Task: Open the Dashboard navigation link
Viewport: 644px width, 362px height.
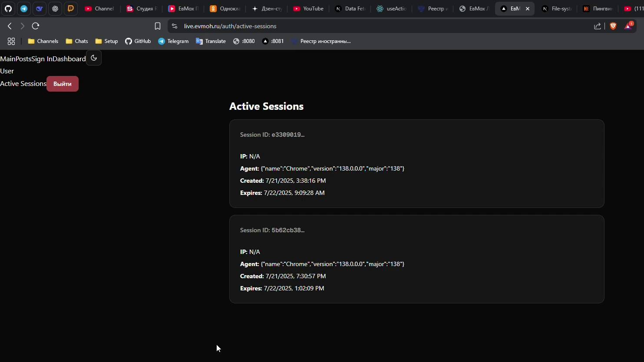Action: (69, 59)
